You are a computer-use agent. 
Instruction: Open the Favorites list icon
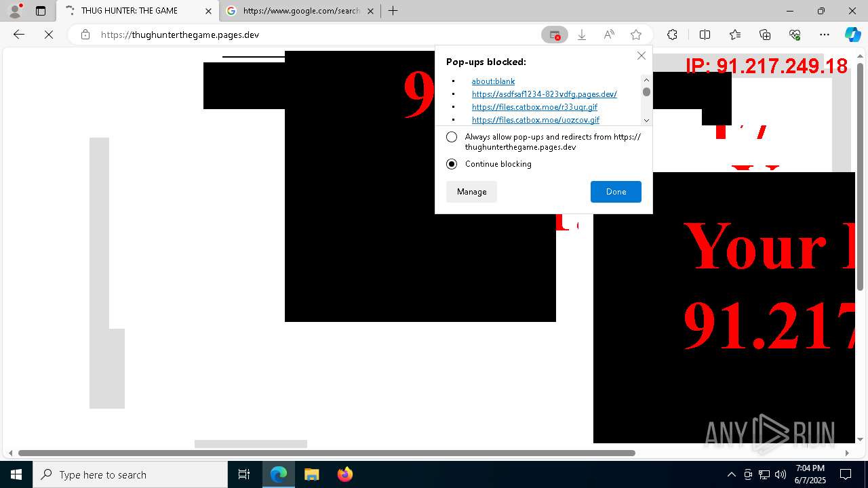click(735, 35)
